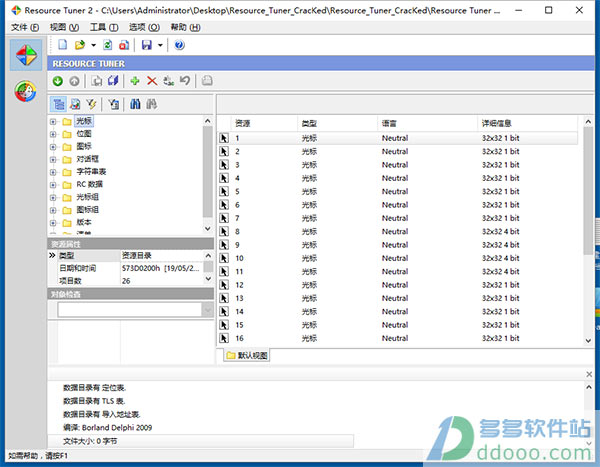The width and height of the screenshot is (600, 467).
Task: Open the dropdown arrow next to Save icon
Action: (x=160, y=45)
